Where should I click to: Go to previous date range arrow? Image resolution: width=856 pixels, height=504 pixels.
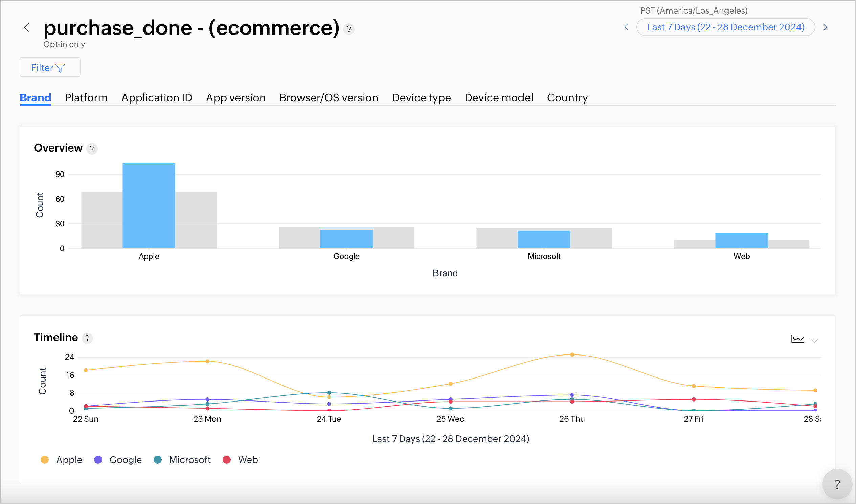pos(626,27)
